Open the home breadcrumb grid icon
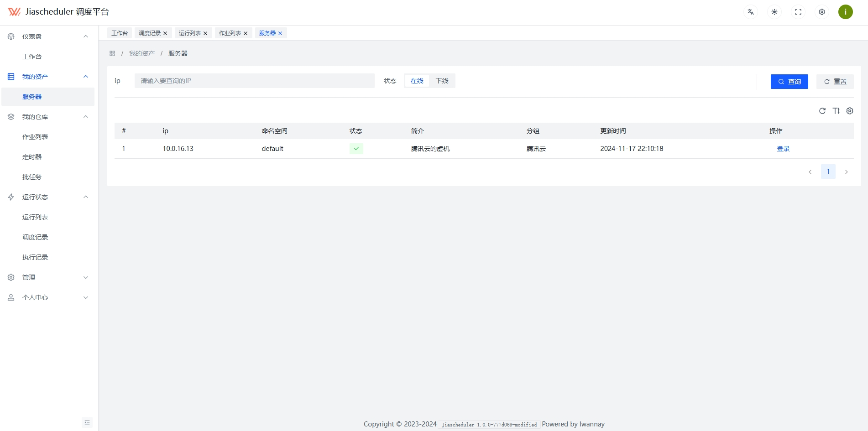 coord(112,53)
